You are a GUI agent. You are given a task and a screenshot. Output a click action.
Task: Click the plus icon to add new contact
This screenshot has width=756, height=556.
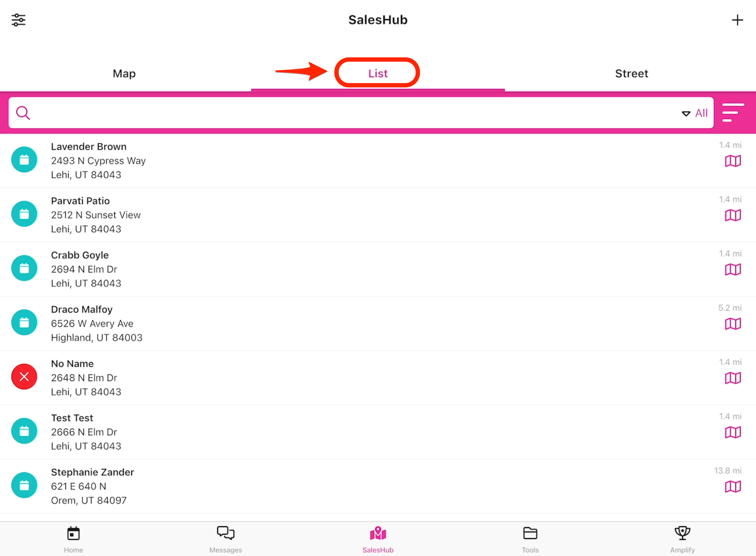pyautogui.click(x=737, y=20)
